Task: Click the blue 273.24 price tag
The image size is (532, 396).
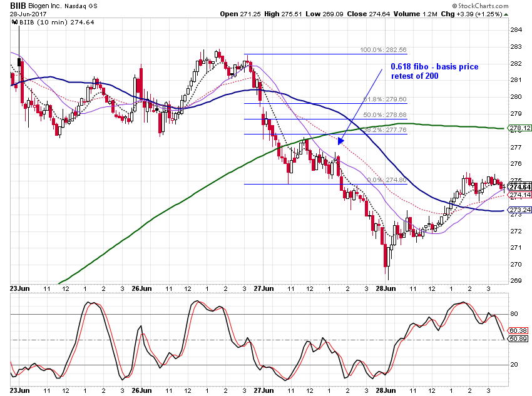Action: click(520, 210)
